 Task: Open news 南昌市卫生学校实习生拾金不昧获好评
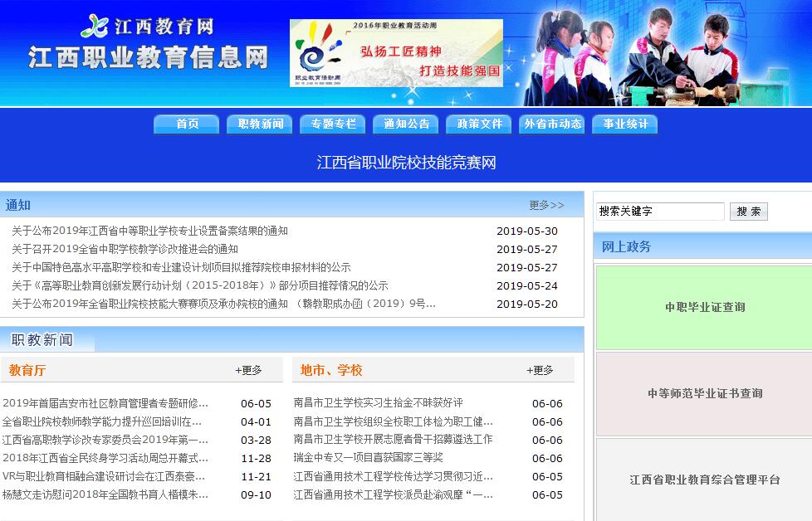click(378, 403)
